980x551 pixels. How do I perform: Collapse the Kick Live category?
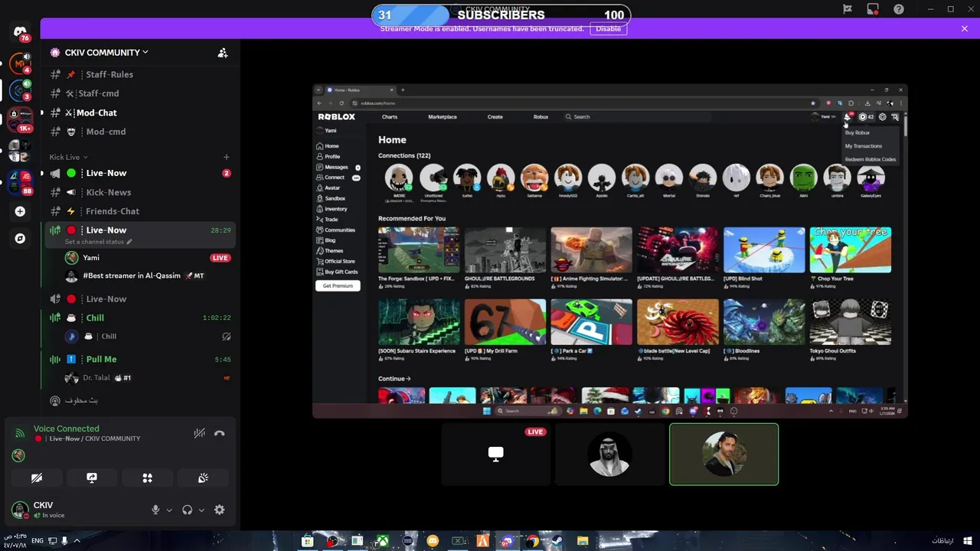coord(68,157)
